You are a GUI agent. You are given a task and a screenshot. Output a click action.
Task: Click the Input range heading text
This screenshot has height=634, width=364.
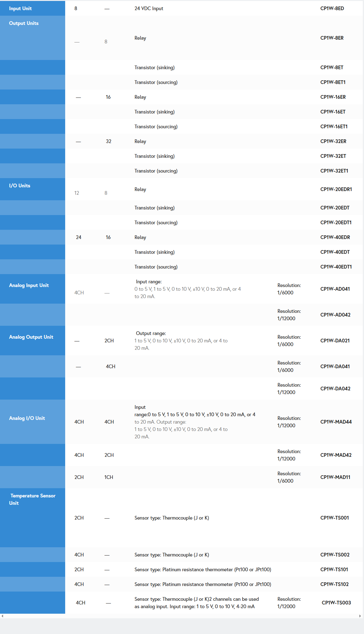coord(149,281)
